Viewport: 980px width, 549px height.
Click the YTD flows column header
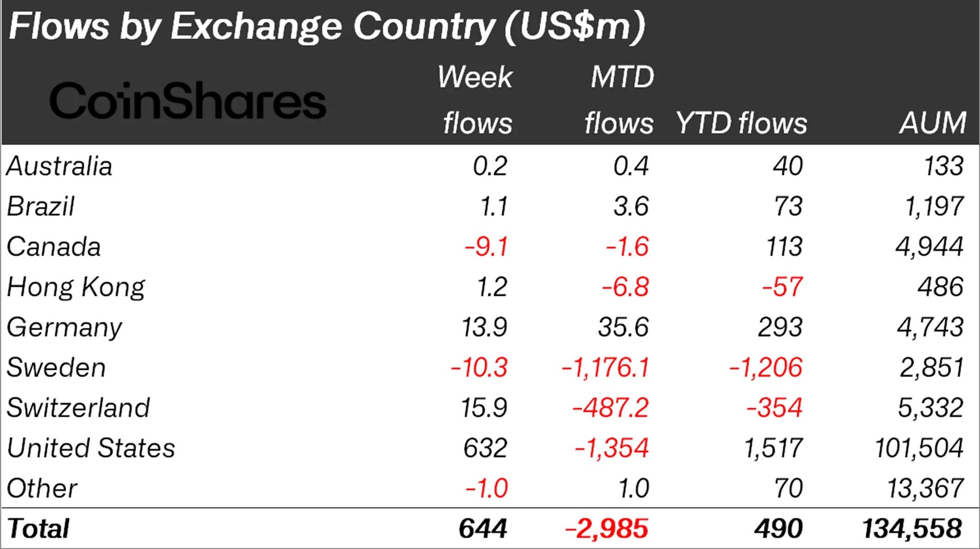741,123
